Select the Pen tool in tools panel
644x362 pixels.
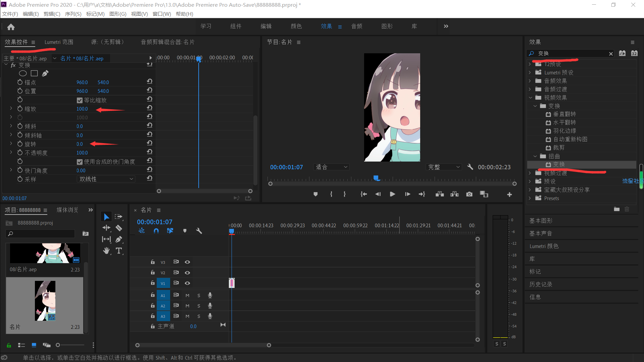coord(118,239)
